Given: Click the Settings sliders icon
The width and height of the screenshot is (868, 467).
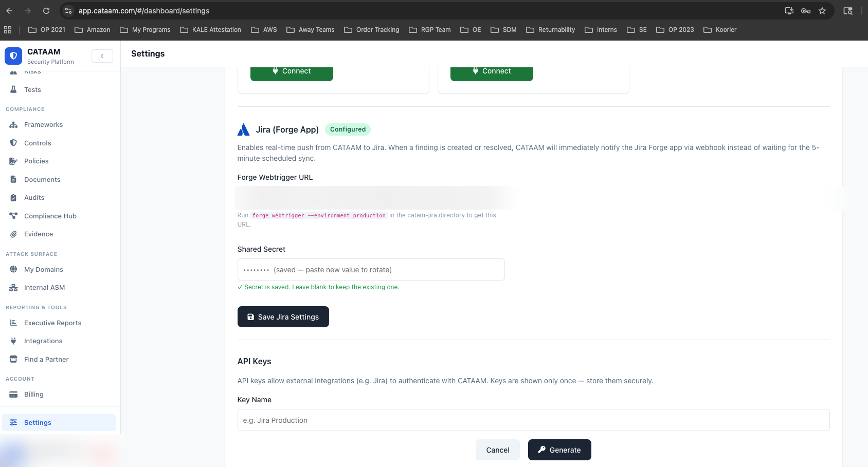Looking at the screenshot, I should click(x=13, y=422).
